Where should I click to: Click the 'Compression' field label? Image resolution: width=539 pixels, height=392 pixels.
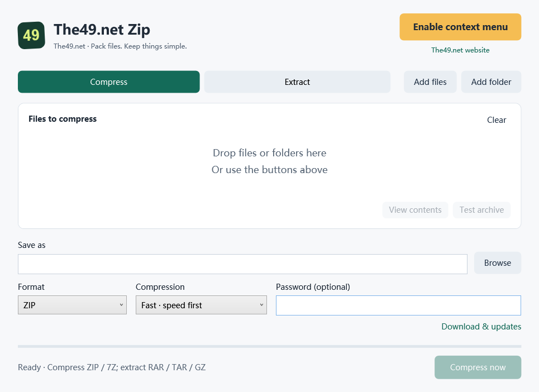tap(160, 287)
